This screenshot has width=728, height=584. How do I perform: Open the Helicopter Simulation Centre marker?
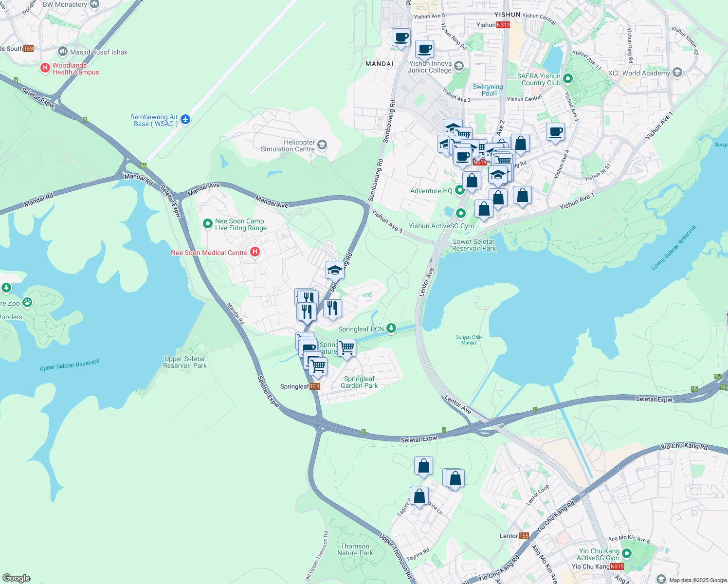322,145
